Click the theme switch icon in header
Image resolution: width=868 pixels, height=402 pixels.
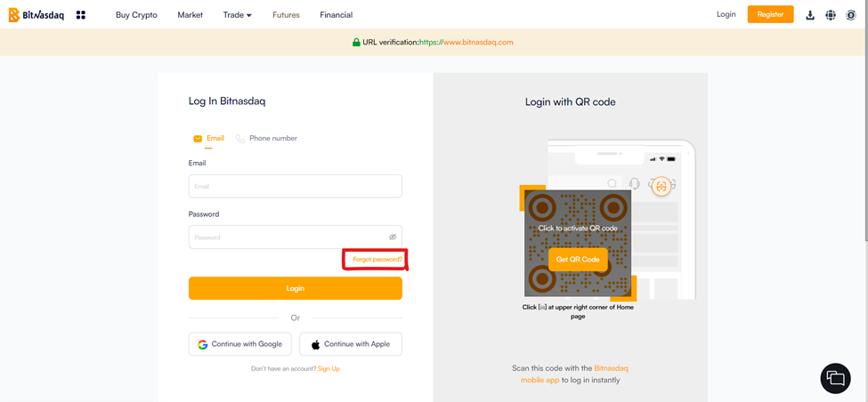pos(851,15)
